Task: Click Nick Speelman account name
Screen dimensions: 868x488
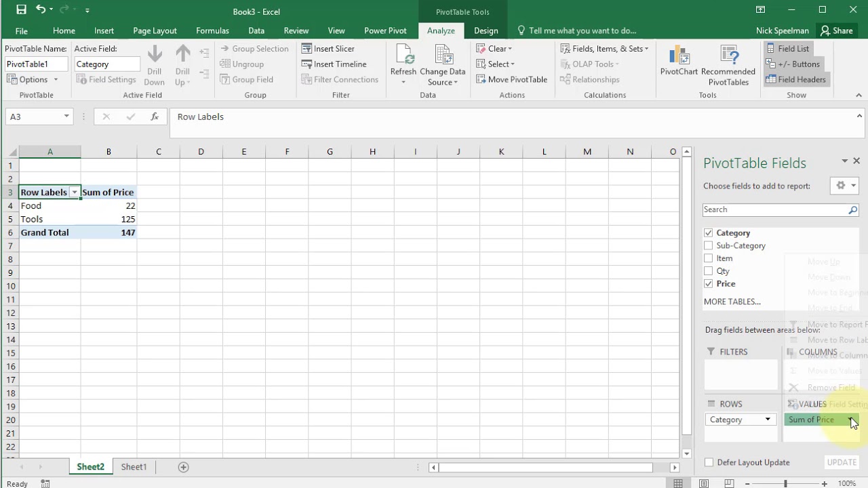Action: 782,30
